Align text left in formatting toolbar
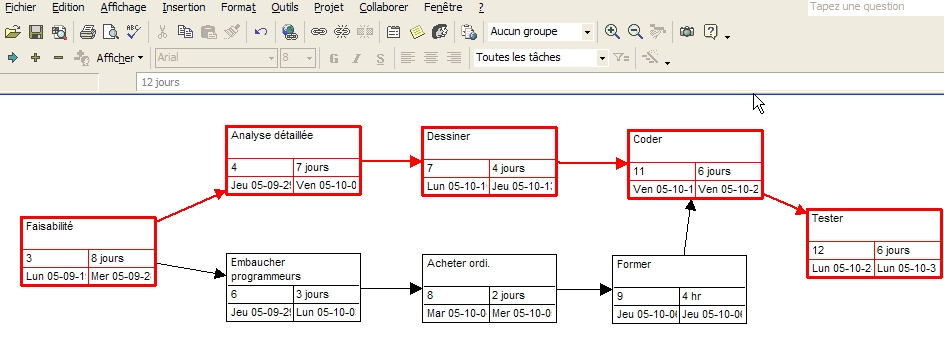944x362 pixels. click(408, 58)
